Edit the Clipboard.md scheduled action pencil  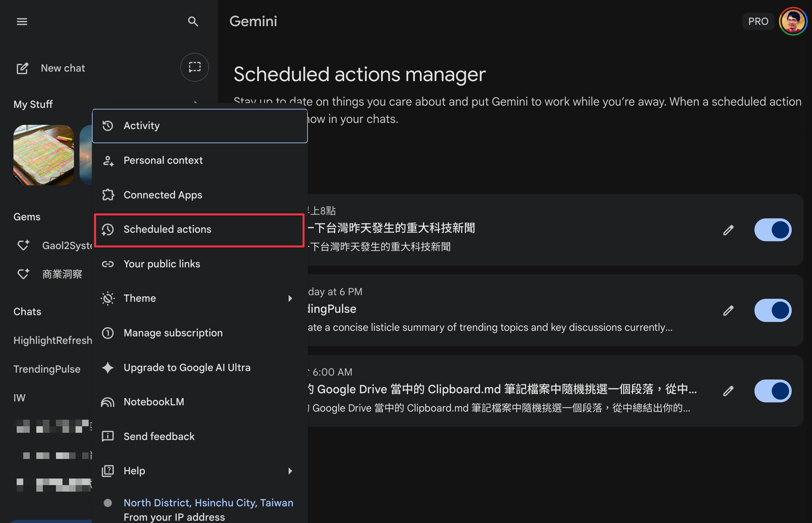(728, 391)
